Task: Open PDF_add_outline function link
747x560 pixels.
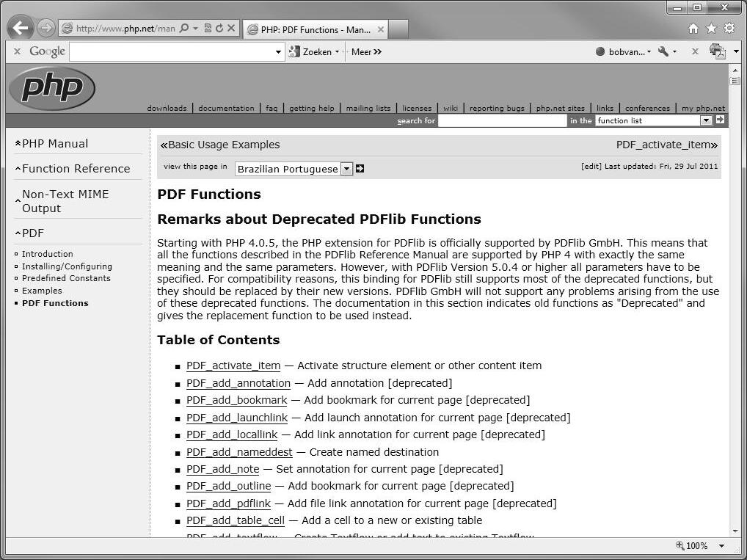Action: pyautogui.click(x=228, y=486)
